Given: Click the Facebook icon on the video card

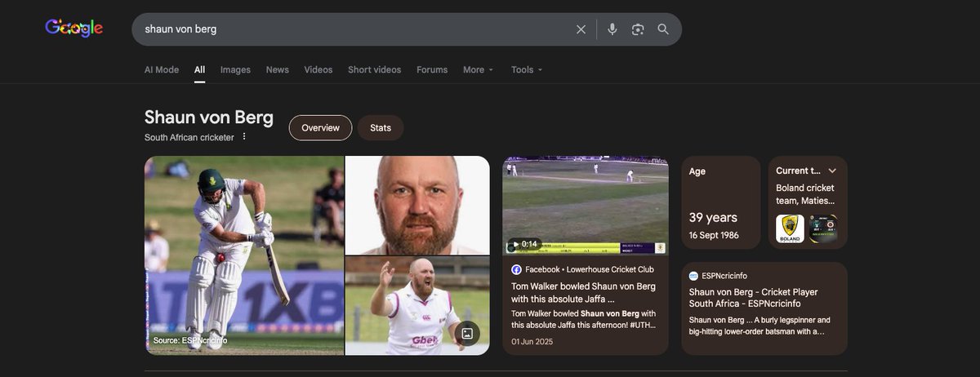Looking at the screenshot, I should (x=516, y=269).
